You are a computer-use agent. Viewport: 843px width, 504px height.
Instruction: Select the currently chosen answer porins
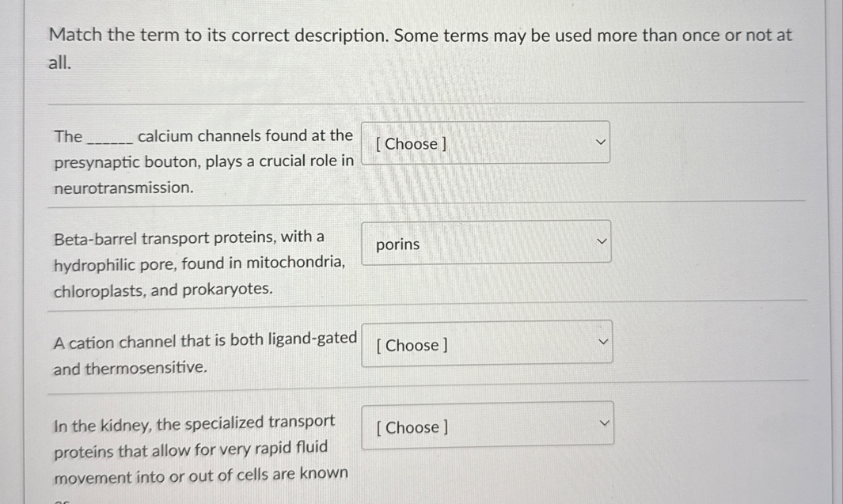coord(396,244)
